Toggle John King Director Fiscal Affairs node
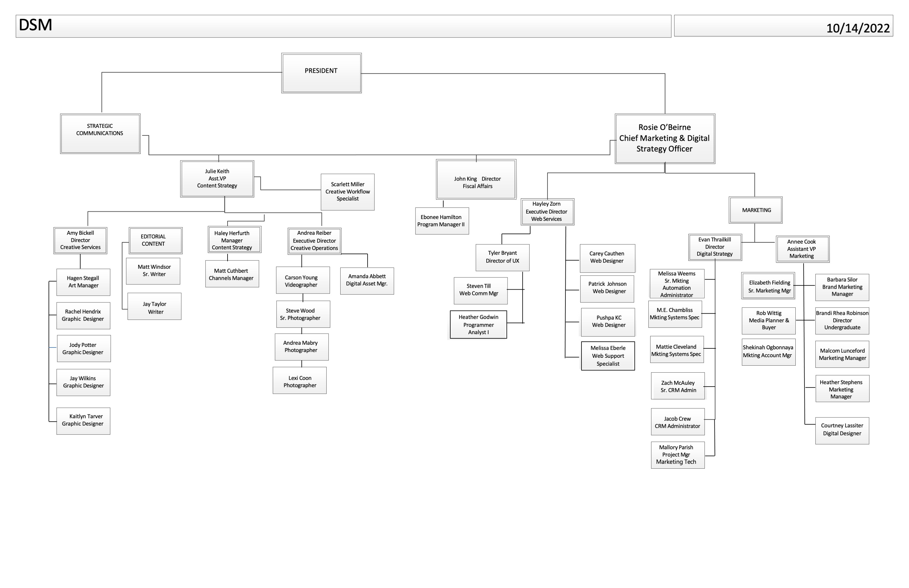909x588 pixels. pos(476,184)
